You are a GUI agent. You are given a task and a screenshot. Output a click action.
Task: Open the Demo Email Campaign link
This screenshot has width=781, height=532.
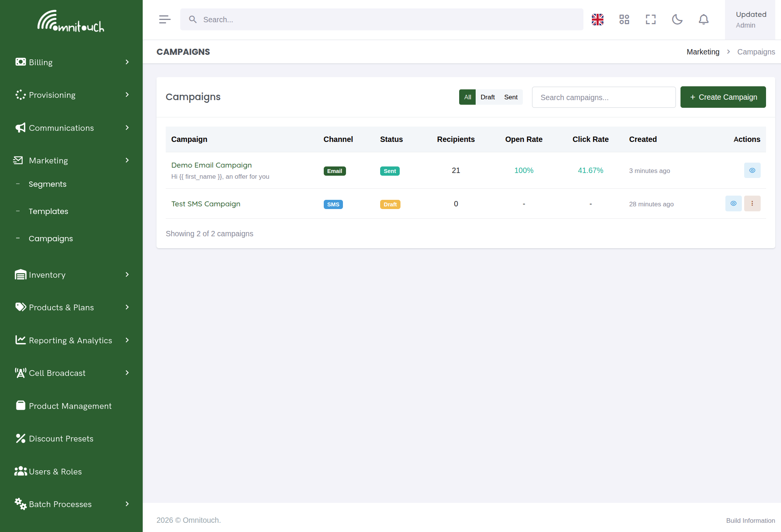211,165
